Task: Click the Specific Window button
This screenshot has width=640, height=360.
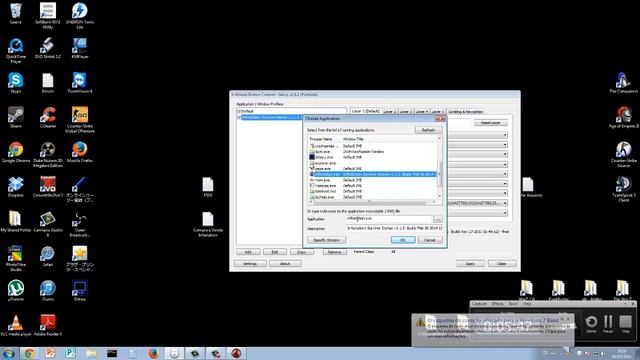Action: coord(327,240)
